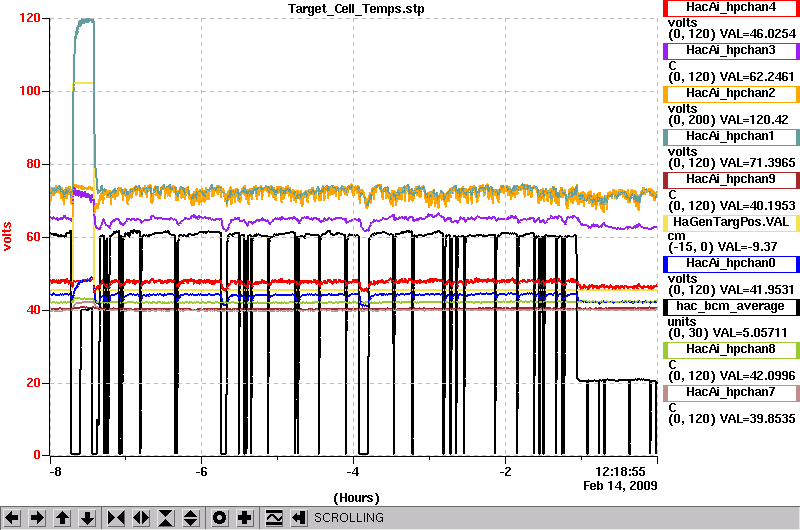Click the value text VAL=71.3965
This screenshot has height=530, width=800.
tap(758, 163)
